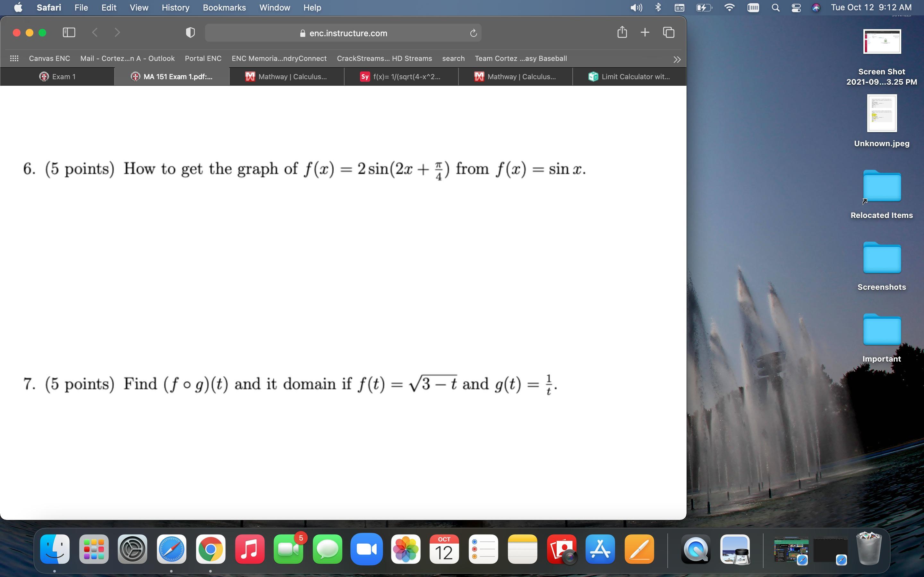
Task: Open the Canvas ENC bookmark
Action: point(49,58)
